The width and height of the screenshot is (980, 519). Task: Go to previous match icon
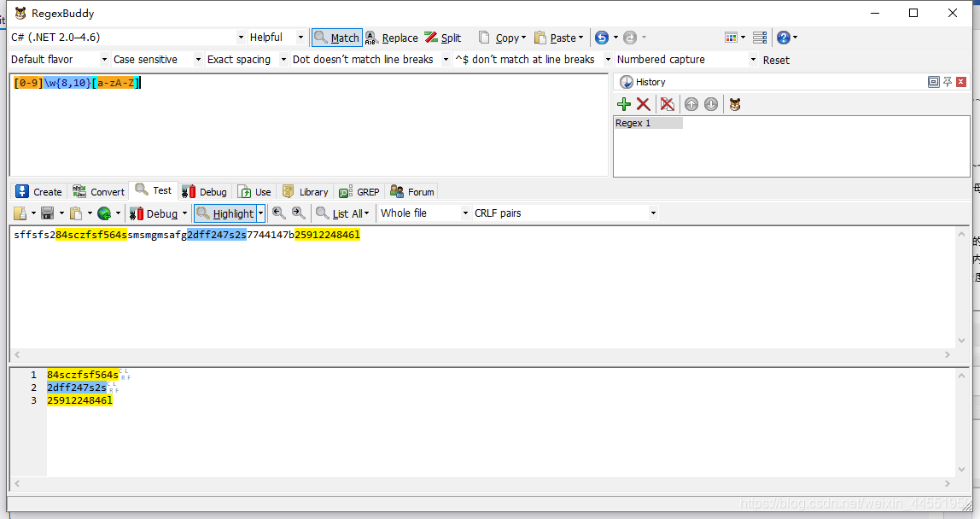tap(279, 213)
